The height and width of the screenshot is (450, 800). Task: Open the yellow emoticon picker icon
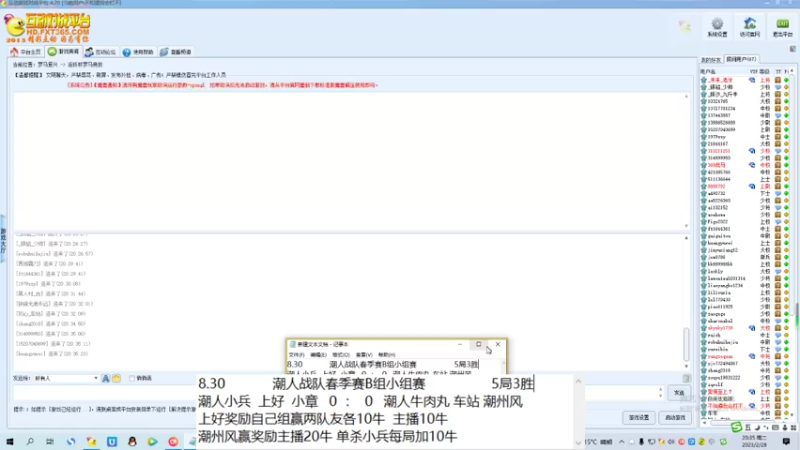pos(116,379)
